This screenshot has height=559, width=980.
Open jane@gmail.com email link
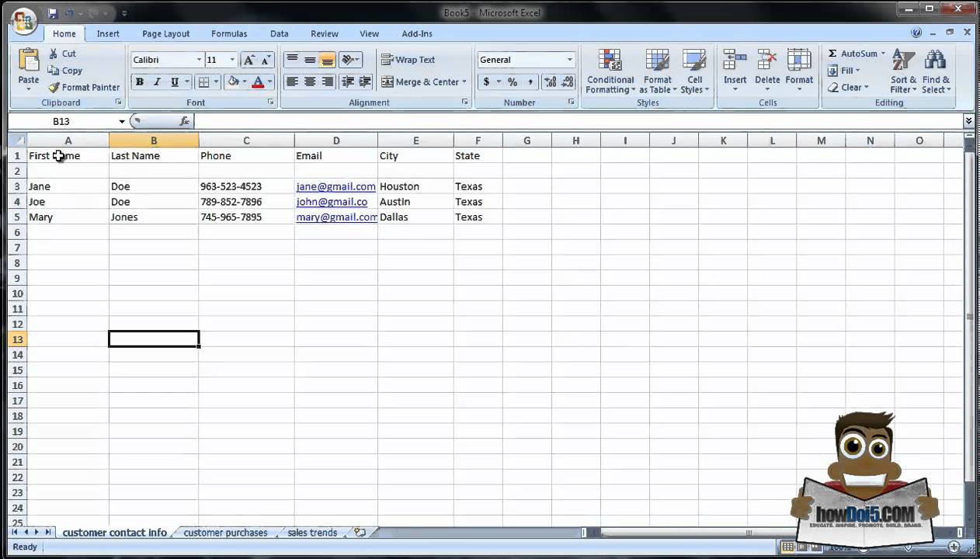coord(335,186)
